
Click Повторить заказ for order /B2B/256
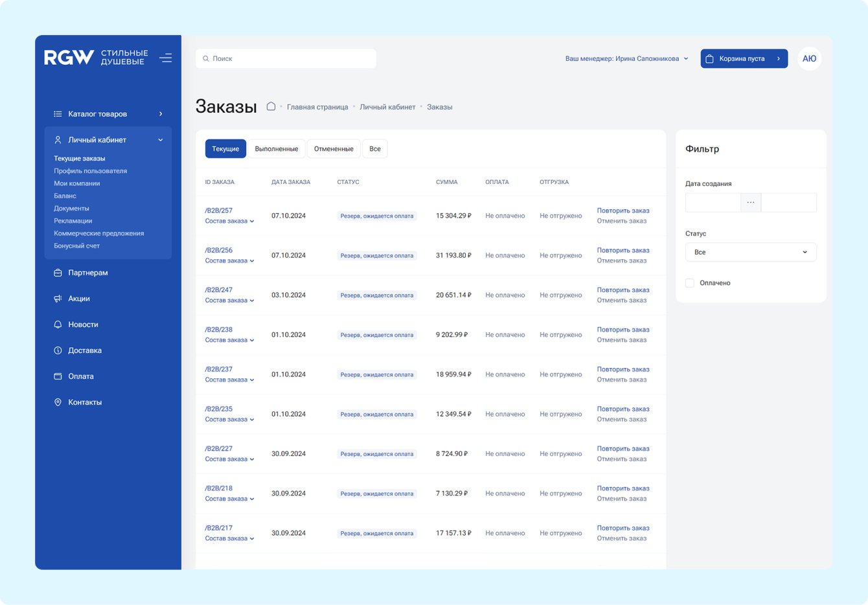pyautogui.click(x=623, y=250)
